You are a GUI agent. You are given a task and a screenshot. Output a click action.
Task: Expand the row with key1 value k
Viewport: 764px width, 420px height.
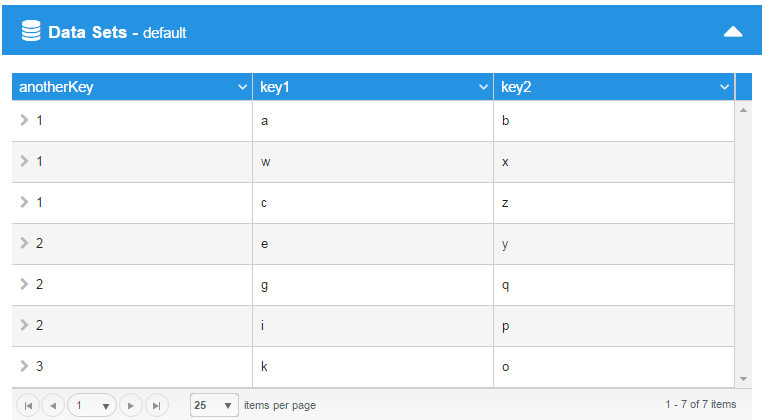click(x=24, y=366)
